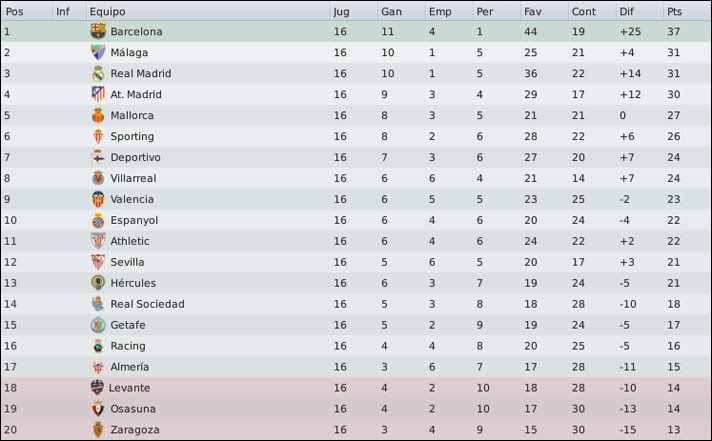
Task: Open the Villarreal team name link
Action: click(133, 178)
